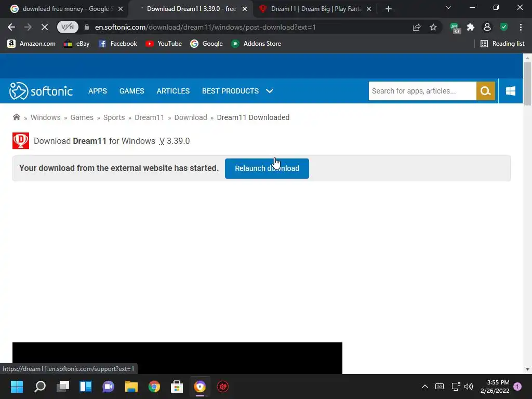Click the page vertical scrollbar thumb
The image size is (532, 399).
point(527,84)
